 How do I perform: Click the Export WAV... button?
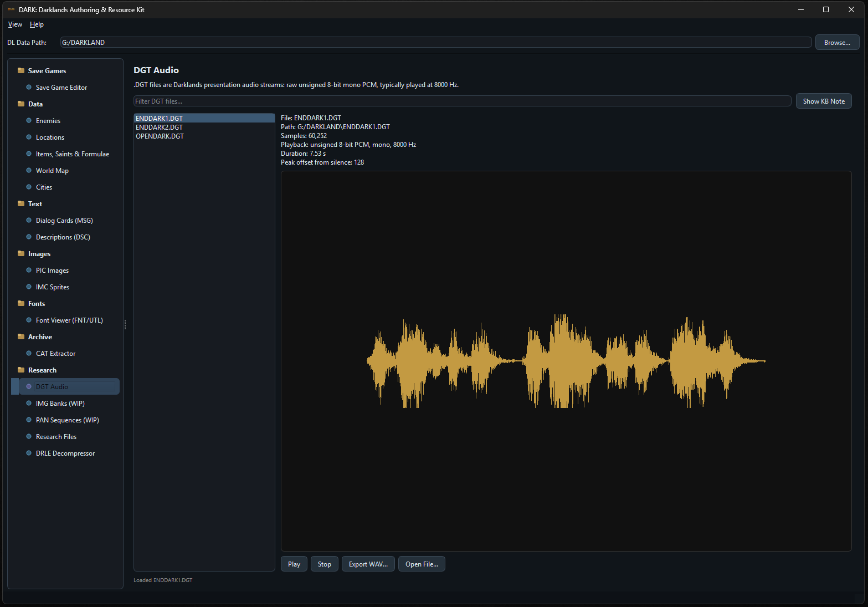[368, 564]
